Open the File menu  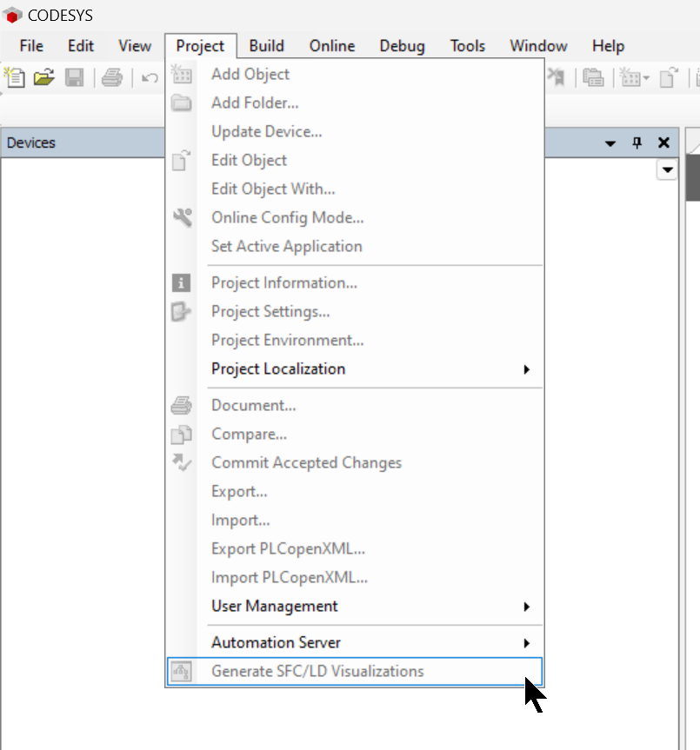pos(31,46)
